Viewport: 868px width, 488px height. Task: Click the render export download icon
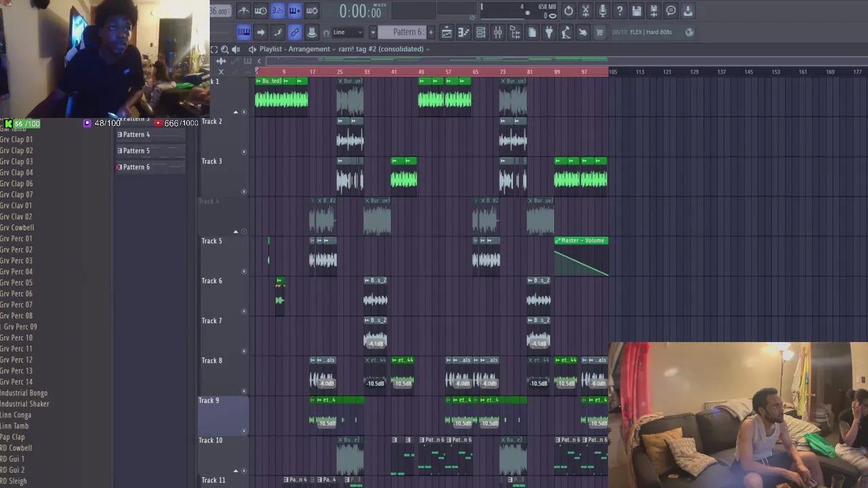pyautogui.click(x=688, y=10)
